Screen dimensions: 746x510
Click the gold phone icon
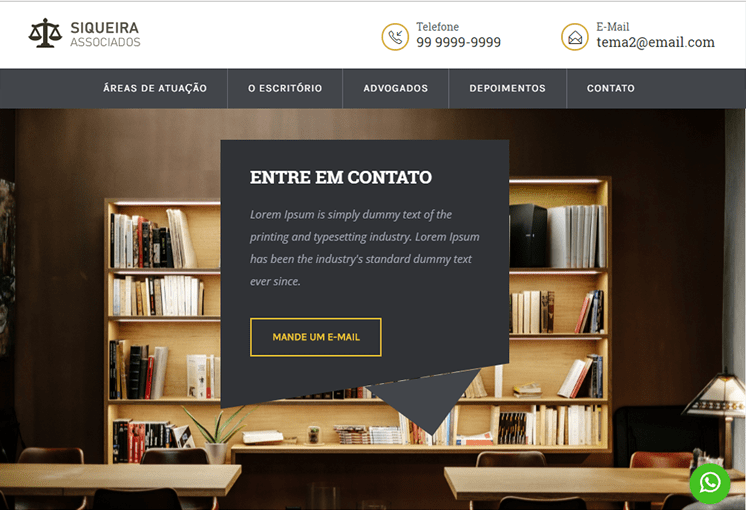395,37
